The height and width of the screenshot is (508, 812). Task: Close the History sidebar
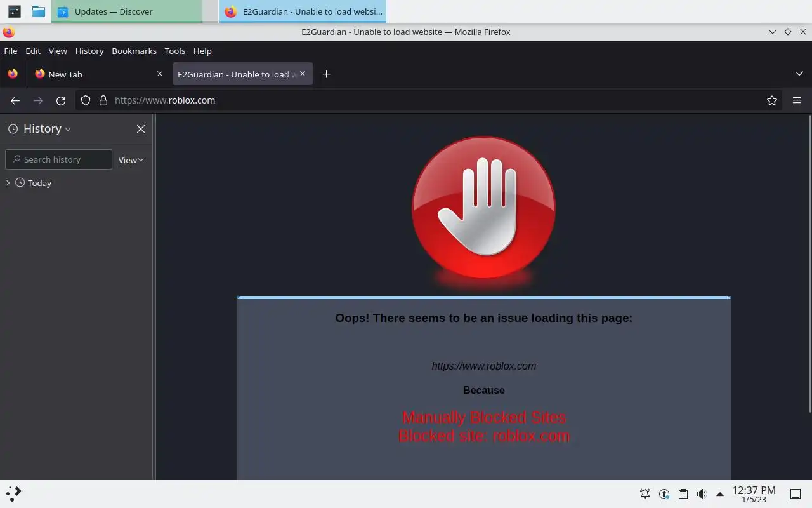[x=141, y=129]
